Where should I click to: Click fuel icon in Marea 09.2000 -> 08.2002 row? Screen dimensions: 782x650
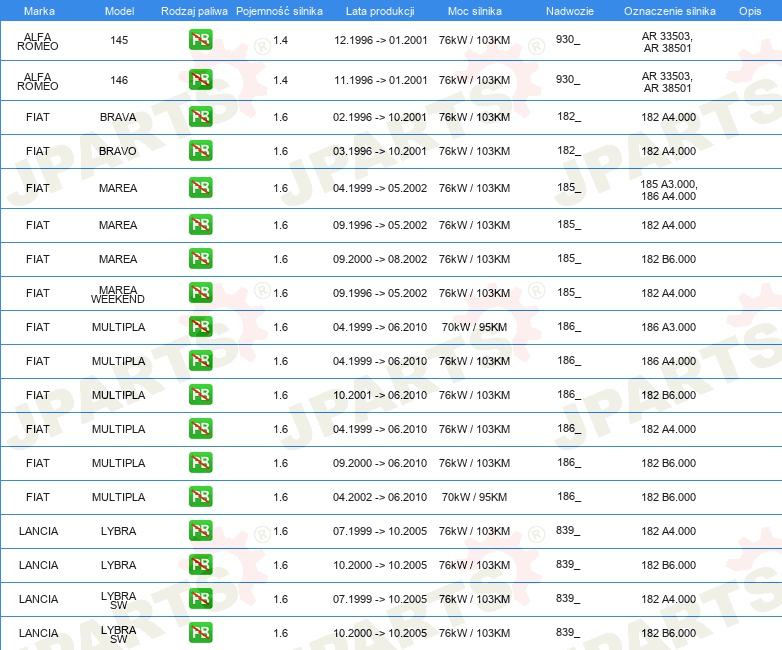[200, 258]
